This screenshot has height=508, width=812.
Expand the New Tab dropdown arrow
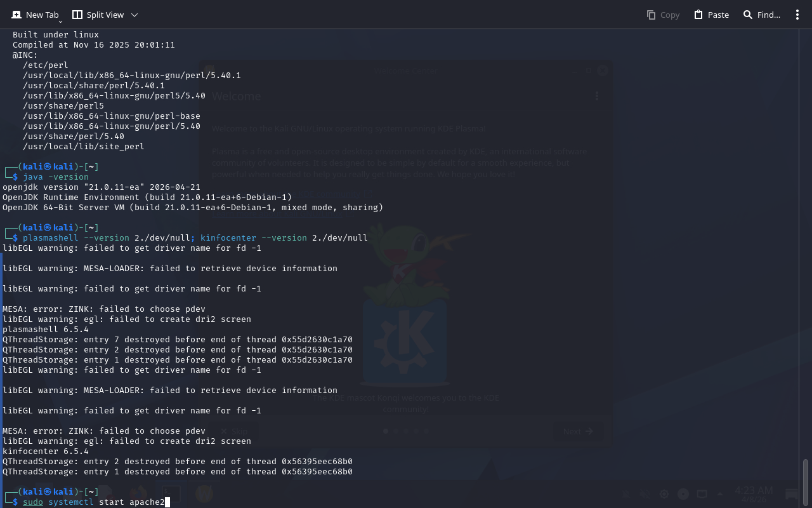(60, 21)
